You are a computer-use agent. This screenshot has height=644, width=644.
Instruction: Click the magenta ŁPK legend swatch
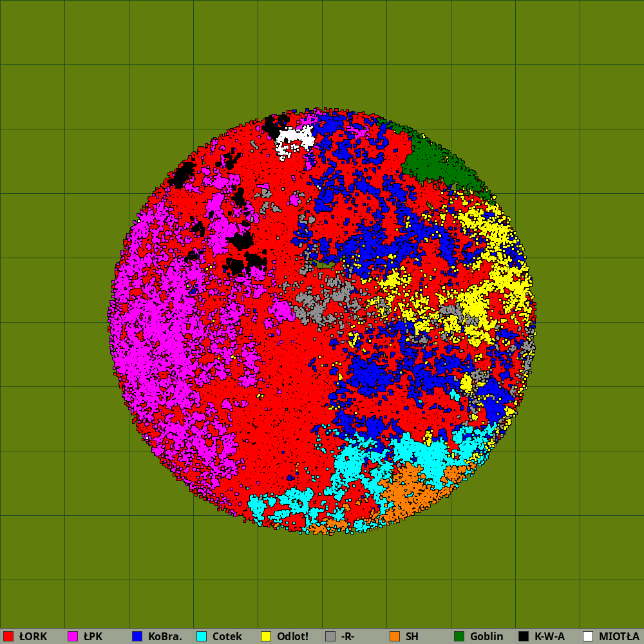73,636
